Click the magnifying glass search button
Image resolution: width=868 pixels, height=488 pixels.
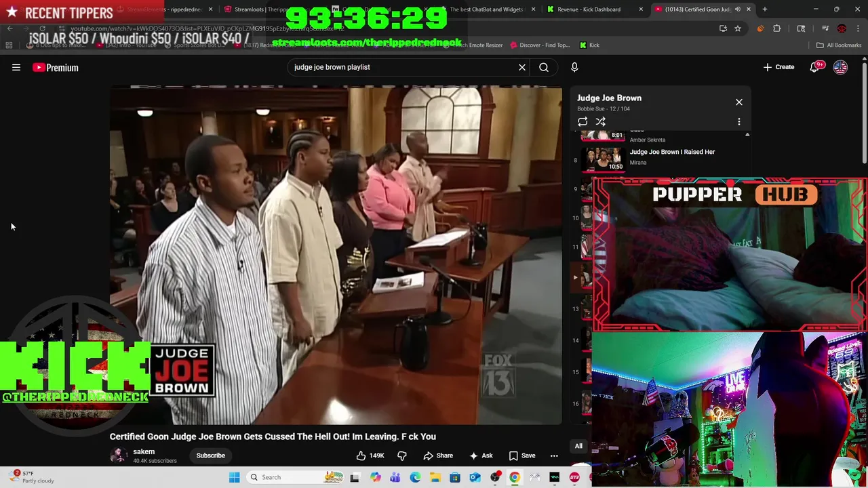(544, 67)
